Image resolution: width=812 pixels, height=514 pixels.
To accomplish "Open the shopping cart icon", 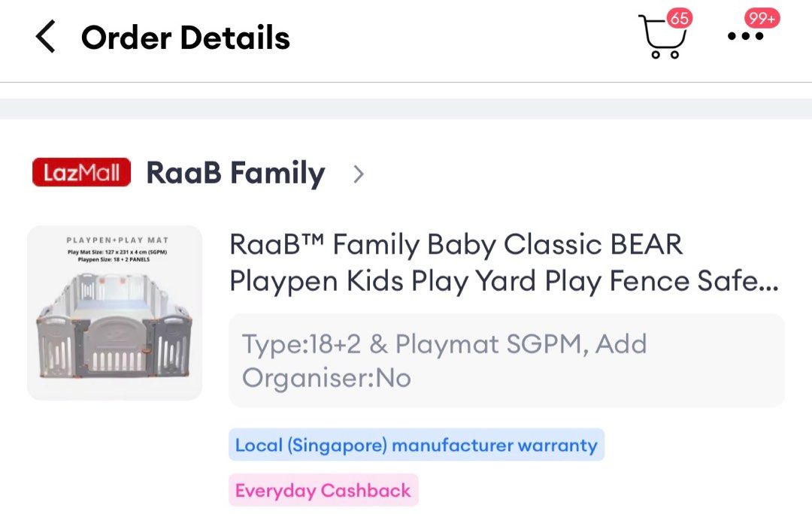I will pyautogui.click(x=662, y=36).
